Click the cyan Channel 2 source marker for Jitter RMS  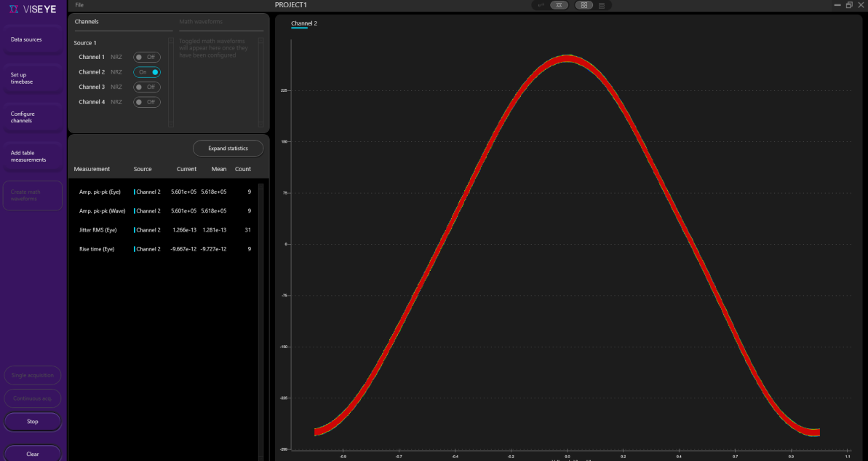135,230
